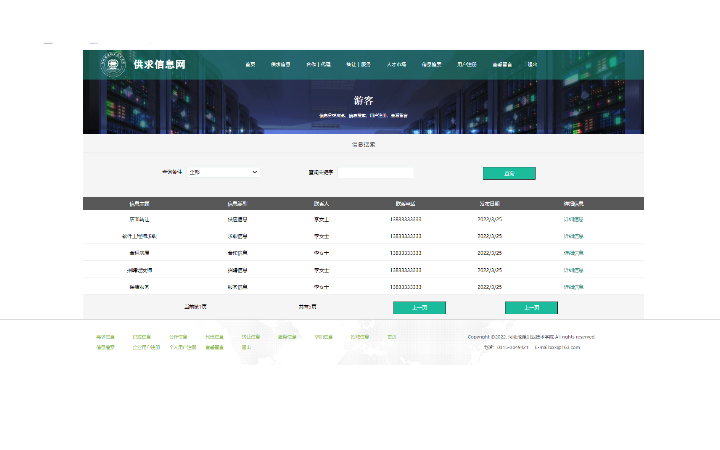The image size is (720, 450).
Task: Open detail link of fourth table row
Action: [573, 270]
